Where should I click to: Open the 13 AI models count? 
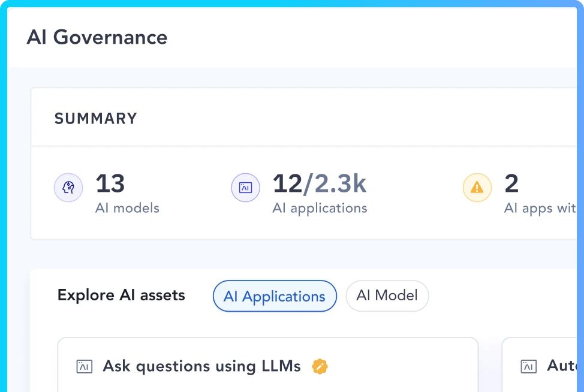pos(110,184)
